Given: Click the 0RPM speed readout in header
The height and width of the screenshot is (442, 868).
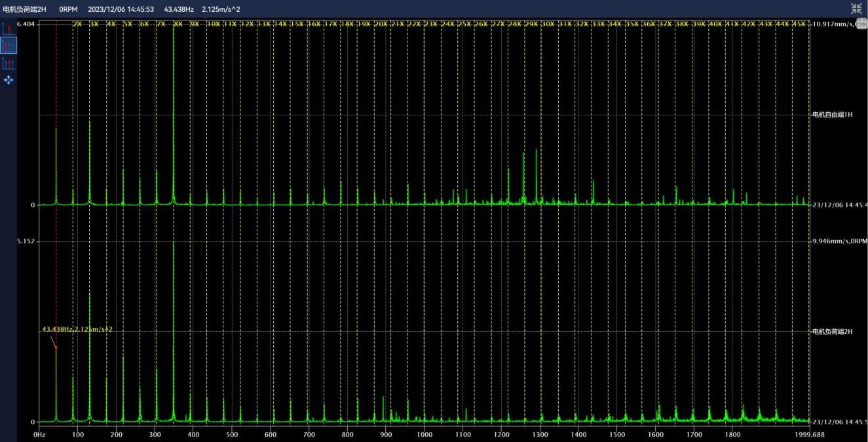Looking at the screenshot, I should coord(68,9).
